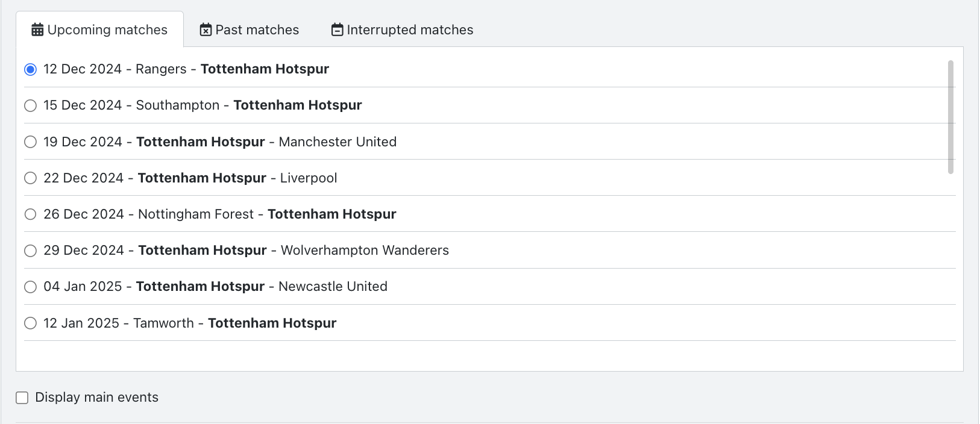The height and width of the screenshot is (424, 980).
Task: Select the 22 Dec 2024 Liverpool match radio
Action: point(30,178)
